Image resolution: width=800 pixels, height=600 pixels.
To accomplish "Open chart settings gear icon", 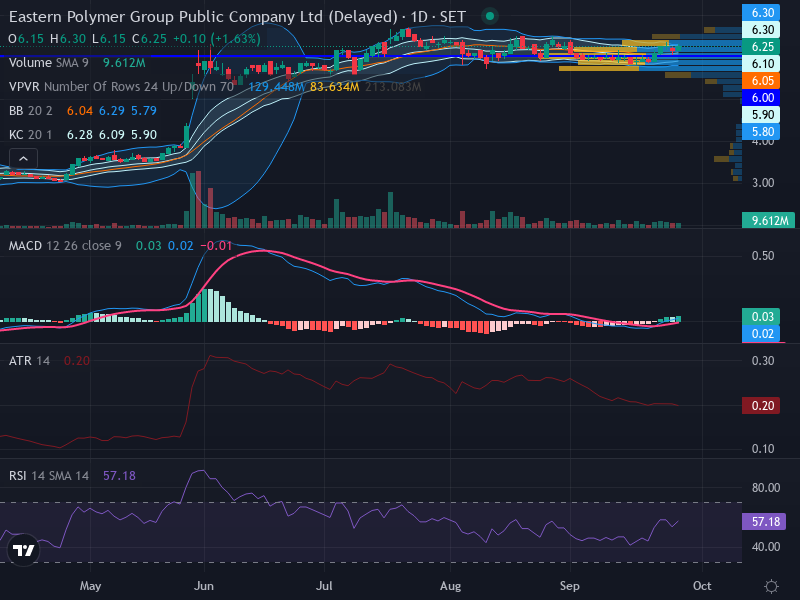I will point(771,586).
